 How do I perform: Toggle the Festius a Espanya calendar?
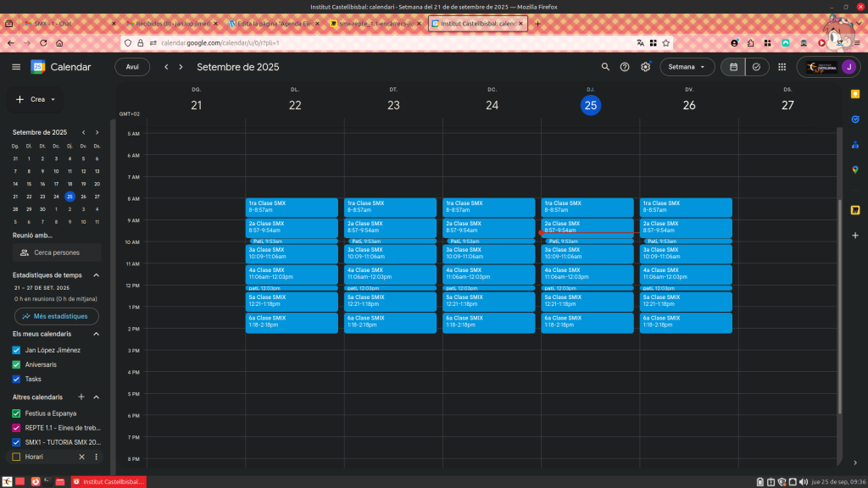pos(16,413)
